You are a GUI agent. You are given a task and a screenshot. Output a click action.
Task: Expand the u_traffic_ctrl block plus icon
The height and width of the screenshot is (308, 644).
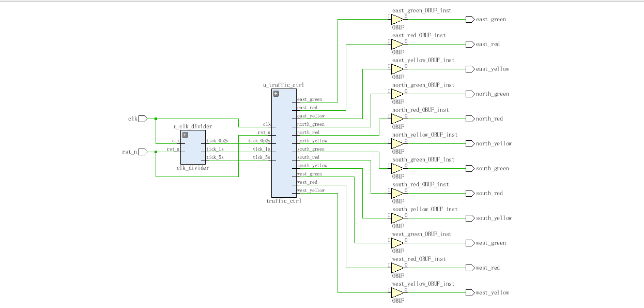pyautogui.click(x=276, y=94)
